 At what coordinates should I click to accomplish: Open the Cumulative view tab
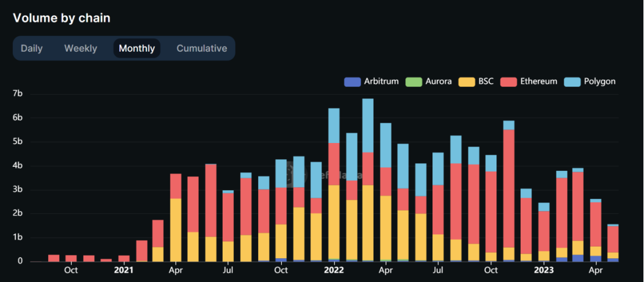[x=202, y=48]
